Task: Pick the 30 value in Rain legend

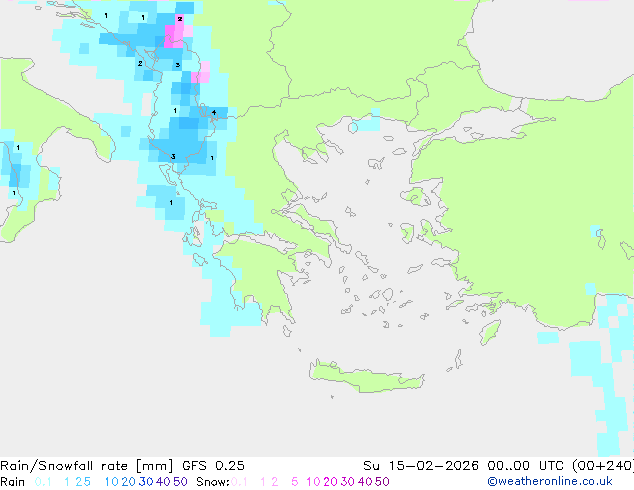Action: coord(146,482)
